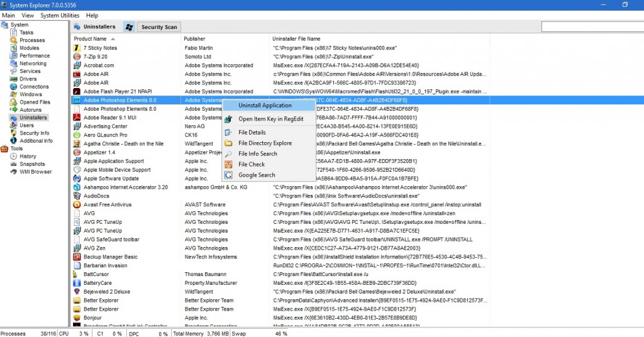This screenshot has height=337, width=644.
Task: Sort by Publisher column header
Action: click(225, 39)
